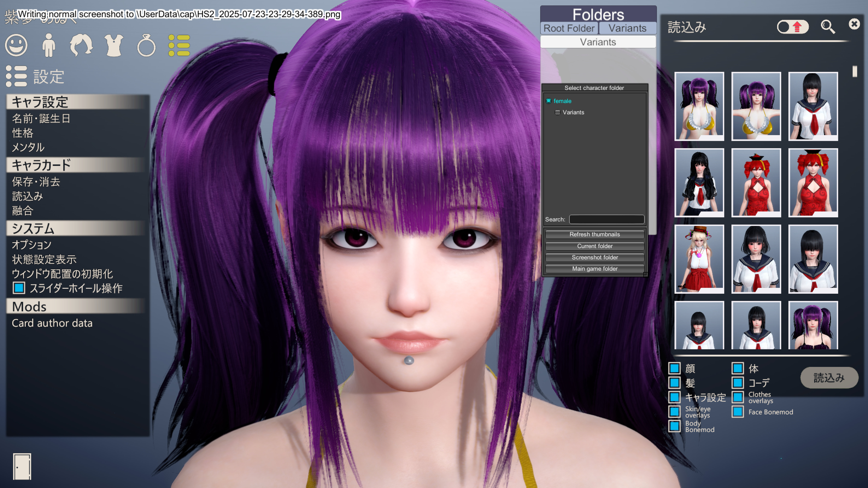Screen dimensions: 868x488
Task: Switch to the Root Folder tab
Action: point(569,28)
